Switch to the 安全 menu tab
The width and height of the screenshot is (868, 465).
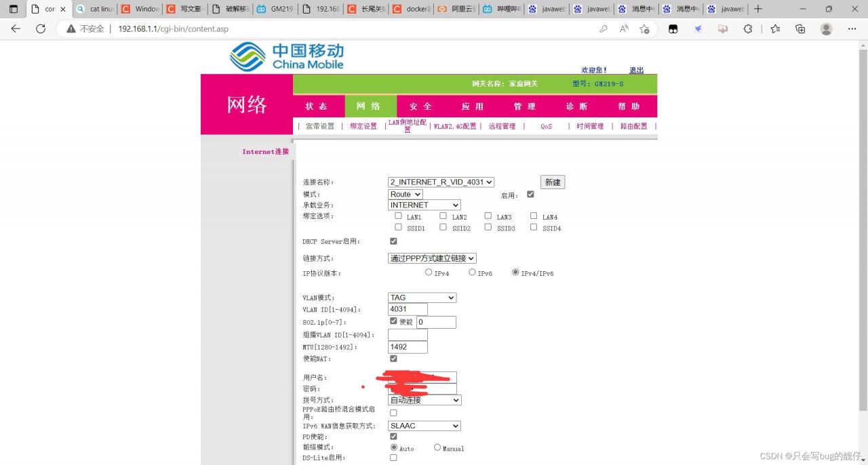tap(420, 106)
